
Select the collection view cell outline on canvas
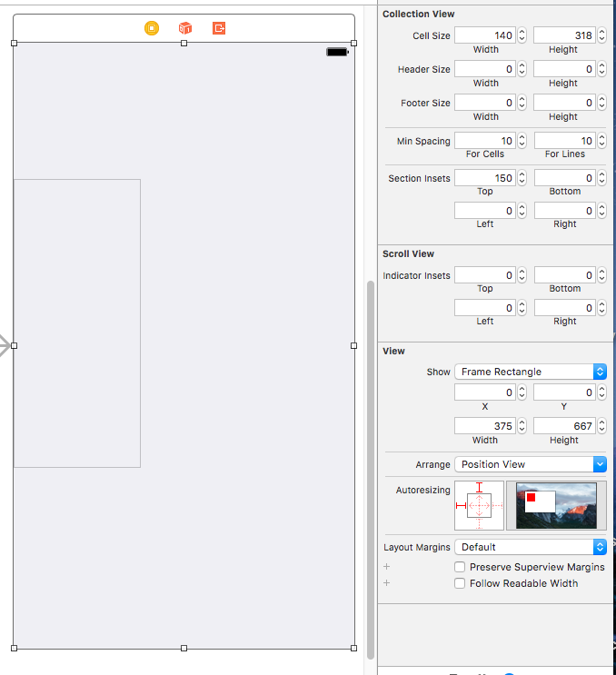coord(77,323)
